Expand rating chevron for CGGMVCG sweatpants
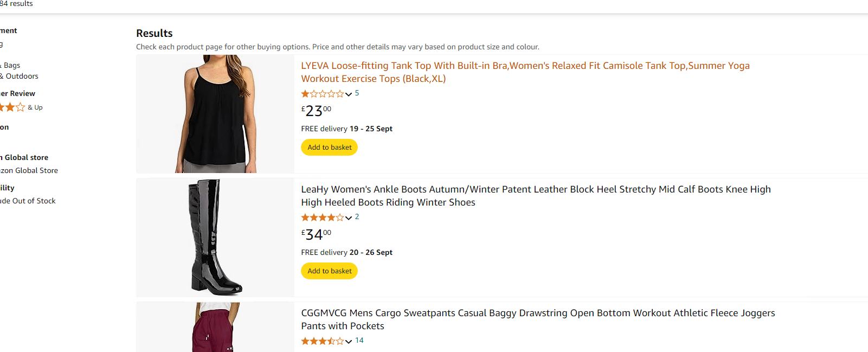This screenshot has height=352, width=868. [349, 342]
